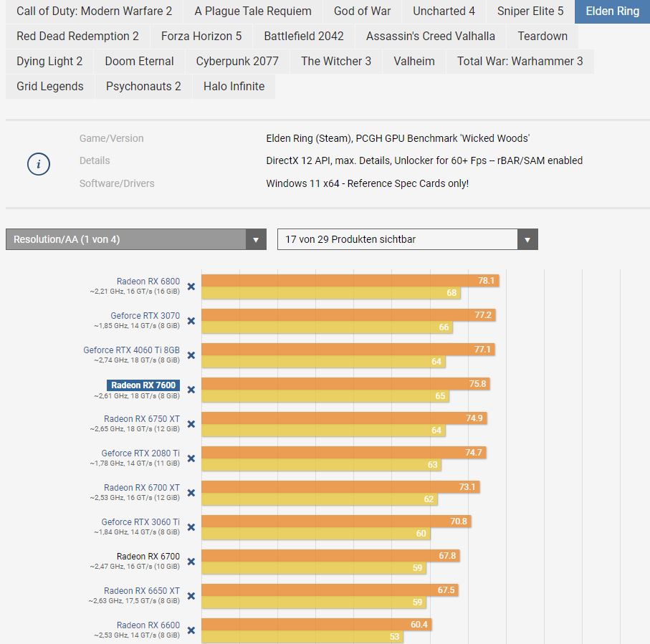Viewport: 650px width, 644px height.
Task: Remove Radeon RX 6700 XT entry
Action: point(191,493)
